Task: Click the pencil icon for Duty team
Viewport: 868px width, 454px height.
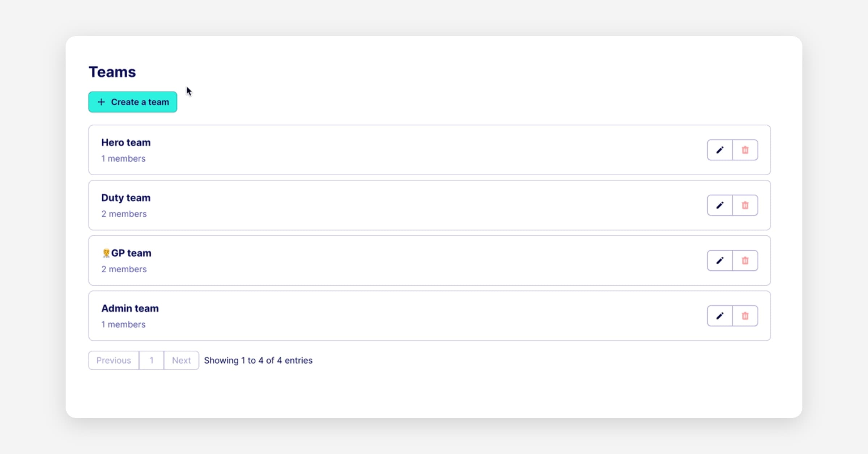Action: [720, 205]
